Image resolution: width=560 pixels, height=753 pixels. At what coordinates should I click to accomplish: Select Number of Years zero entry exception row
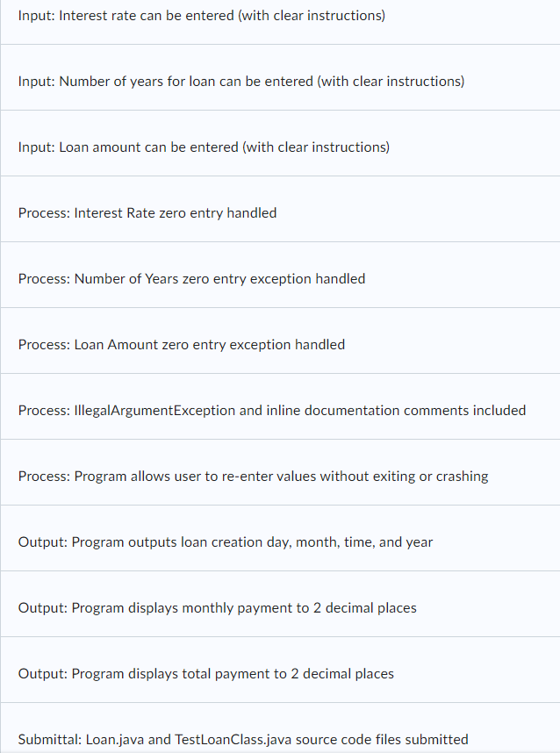[280, 275]
